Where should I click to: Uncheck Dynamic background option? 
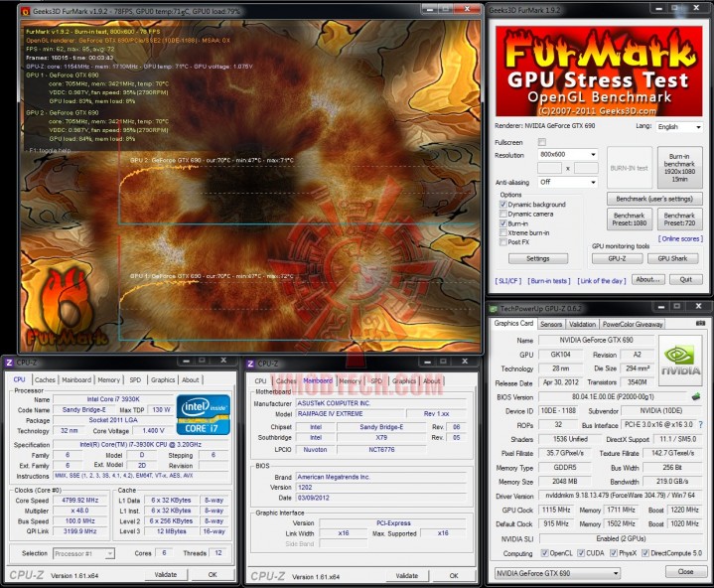(503, 205)
